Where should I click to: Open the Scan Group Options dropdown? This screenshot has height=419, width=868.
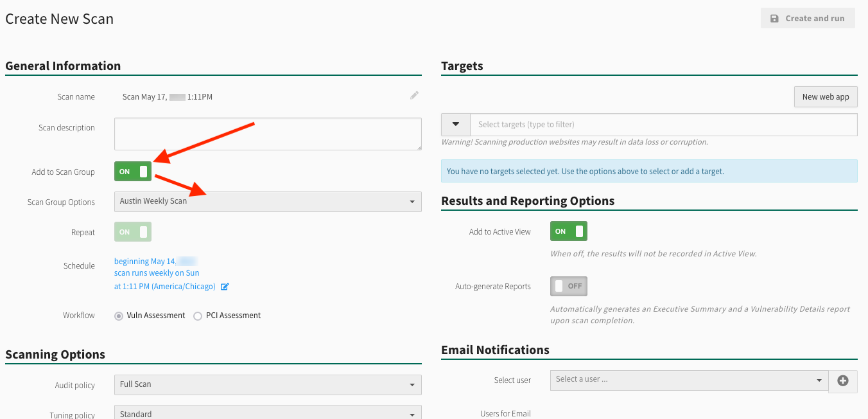(x=268, y=202)
